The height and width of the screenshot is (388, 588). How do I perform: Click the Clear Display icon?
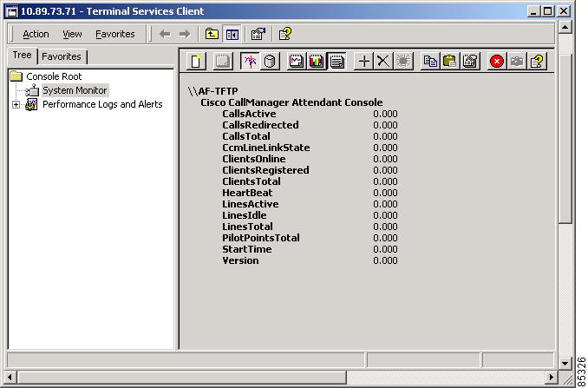(222, 61)
